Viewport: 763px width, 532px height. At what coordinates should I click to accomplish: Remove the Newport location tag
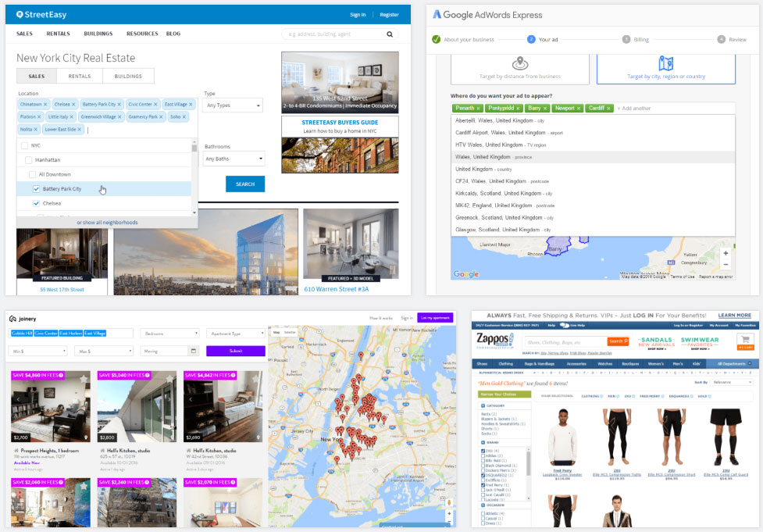click(x=579, y=108)
